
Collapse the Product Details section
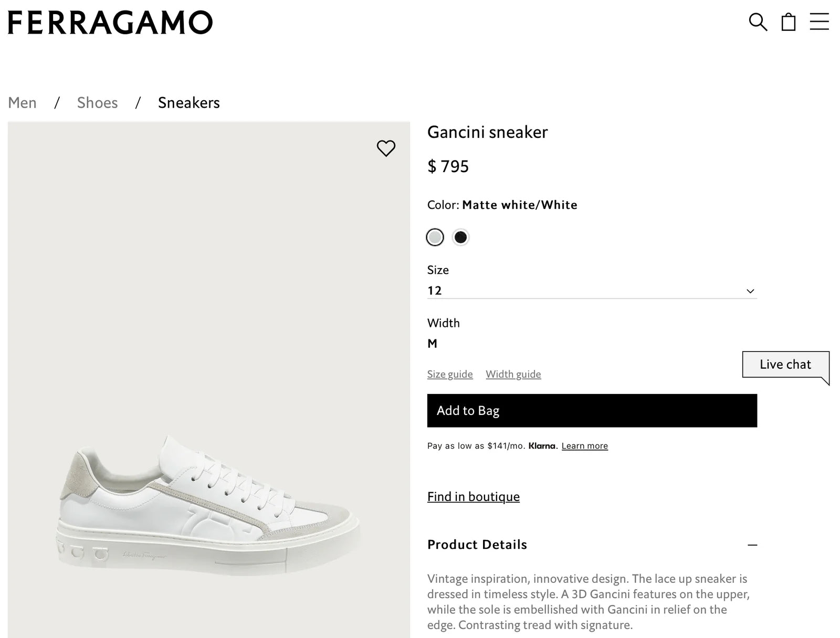(753, 545)
